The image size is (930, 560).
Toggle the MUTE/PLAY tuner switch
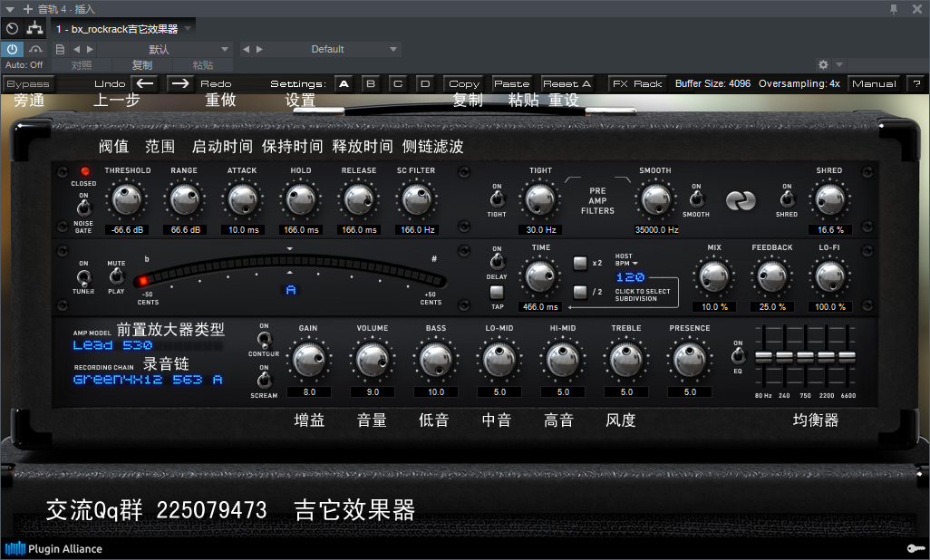116,275
